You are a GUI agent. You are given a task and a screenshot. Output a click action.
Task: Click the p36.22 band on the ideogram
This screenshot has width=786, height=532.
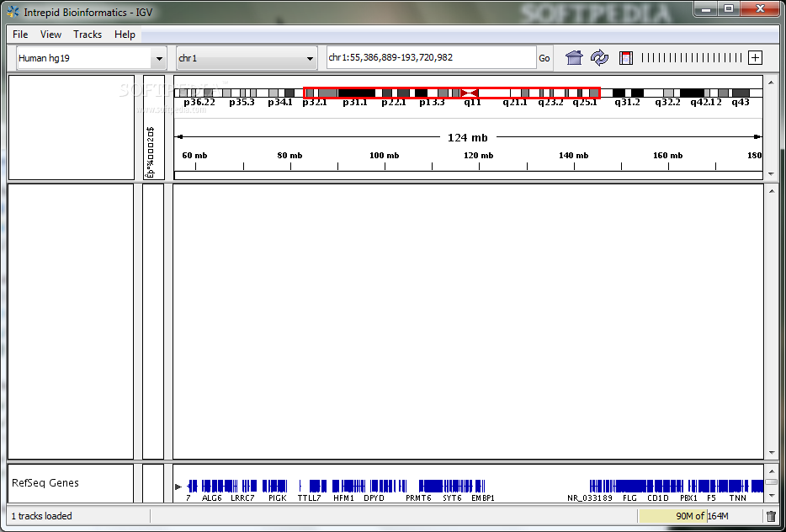199,103
